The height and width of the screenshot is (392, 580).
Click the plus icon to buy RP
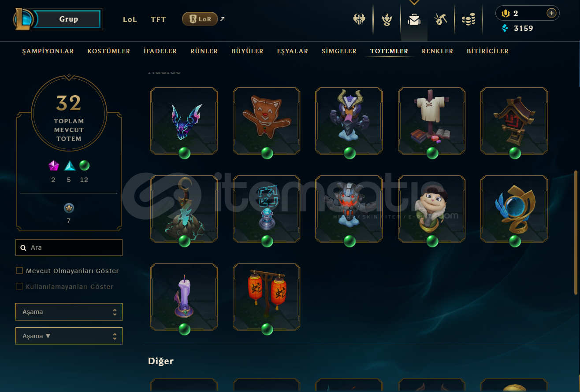551,13
